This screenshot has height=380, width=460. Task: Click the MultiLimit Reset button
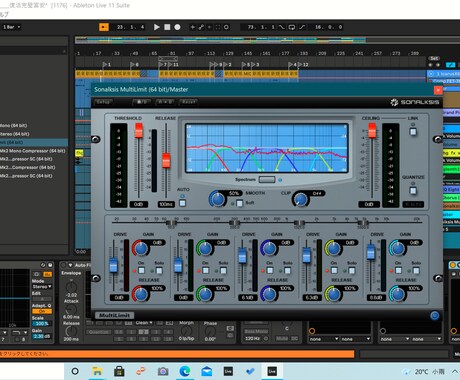[x=189, y=102]
